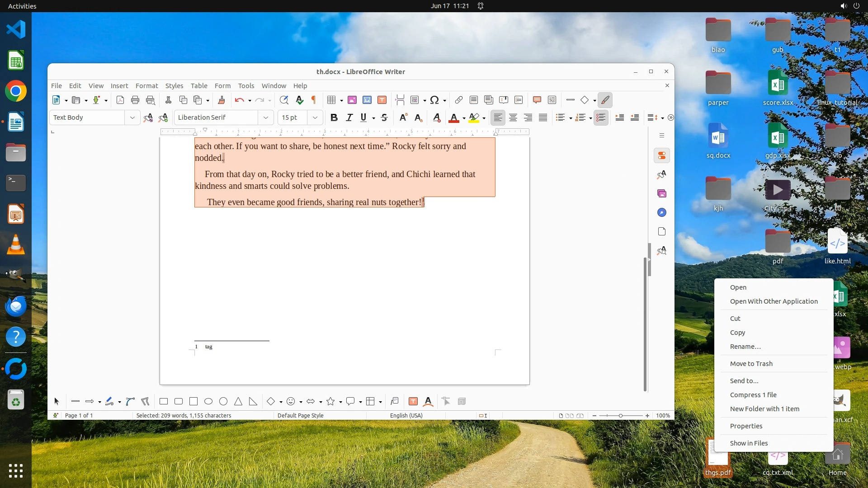This screenshot has height=488, width=868.
Task: Open the sidebar Gallery panel icon
Action: (x=662, y=194)
